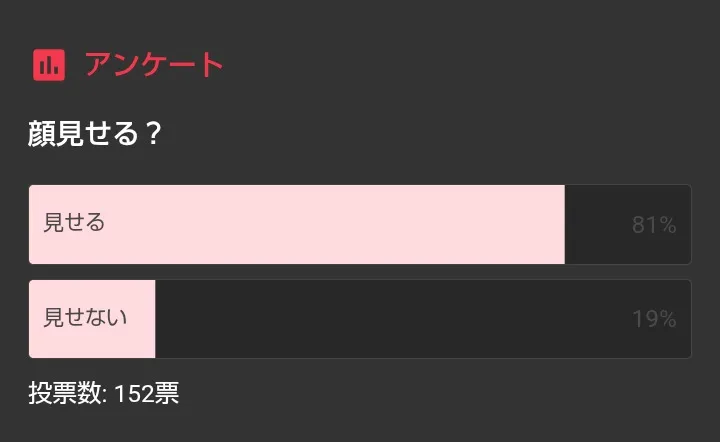720x442 pixels.
Task: Click the dark unfilled area of 見せない bar
Action: (400, 319)
